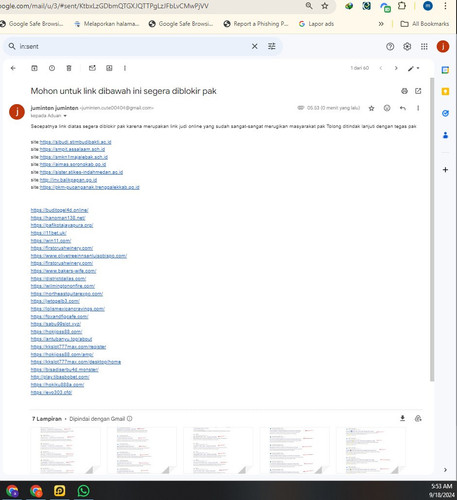The width and height of the screenshot is (457, 500).
Task: Add an emoji reaction to the message
Action: click(387, 108)
